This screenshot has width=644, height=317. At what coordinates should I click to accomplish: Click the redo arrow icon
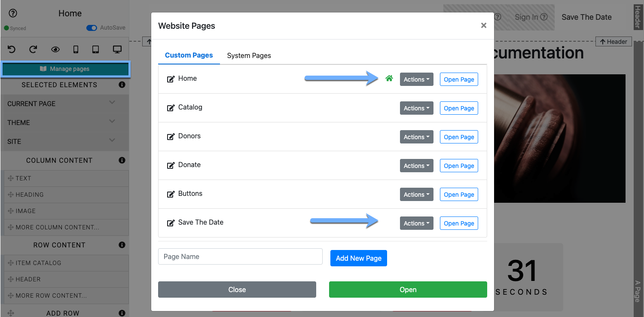[33, 49]
